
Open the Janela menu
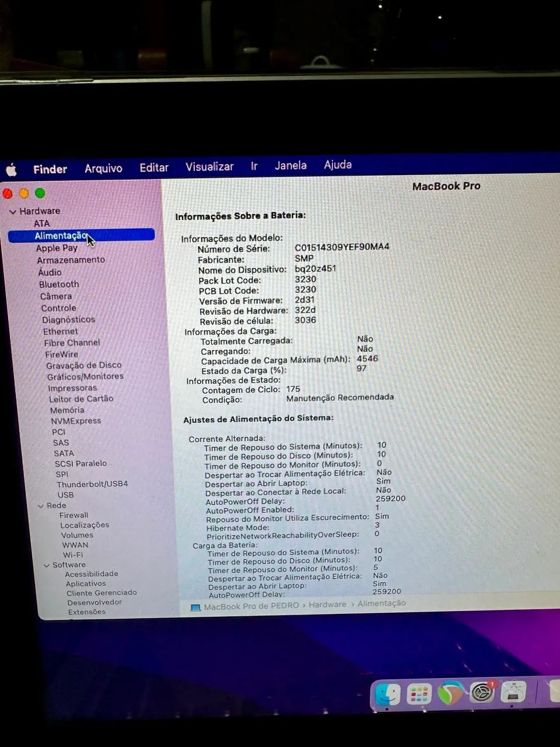tap(290, 166)
